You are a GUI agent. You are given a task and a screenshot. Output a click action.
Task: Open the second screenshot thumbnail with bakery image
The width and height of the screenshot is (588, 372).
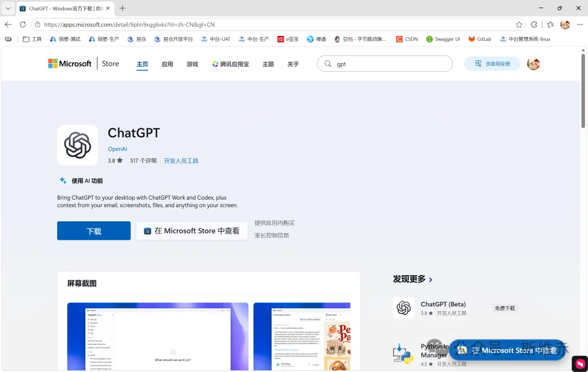pos(302,337)
